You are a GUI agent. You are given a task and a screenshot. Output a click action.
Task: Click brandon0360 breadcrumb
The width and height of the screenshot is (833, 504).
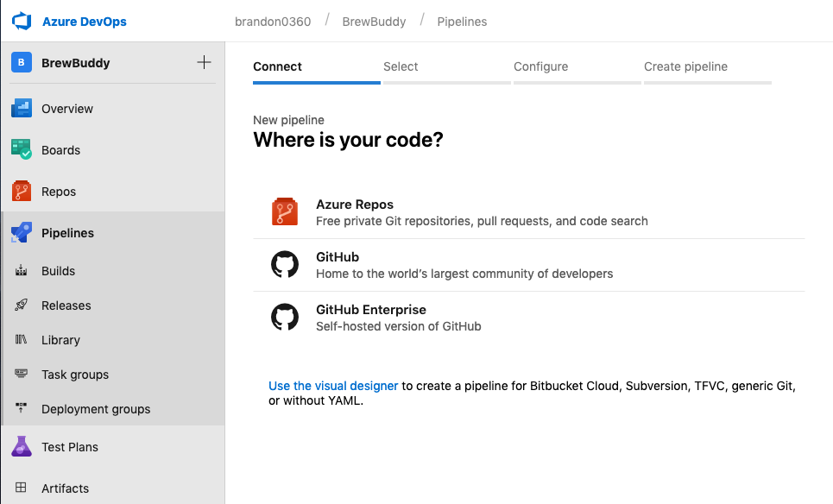pos(273,22)
